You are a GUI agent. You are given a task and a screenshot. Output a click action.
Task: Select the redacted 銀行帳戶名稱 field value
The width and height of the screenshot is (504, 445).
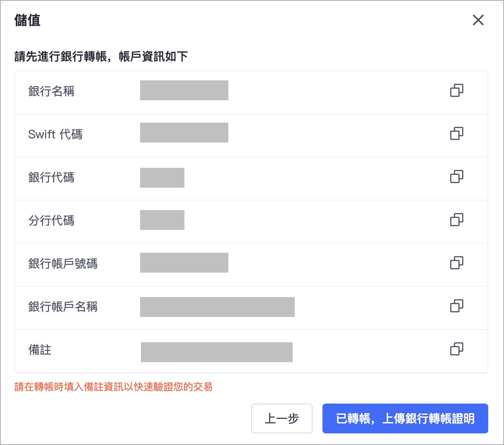point(217,307)
